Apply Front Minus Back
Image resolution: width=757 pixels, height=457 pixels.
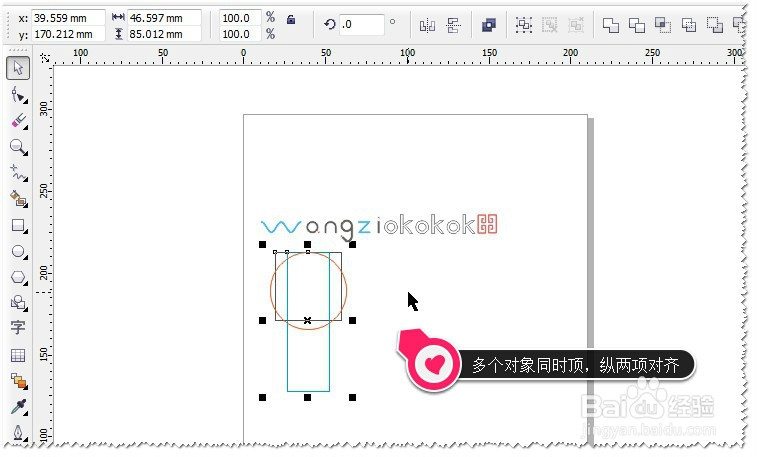(715, 25)
